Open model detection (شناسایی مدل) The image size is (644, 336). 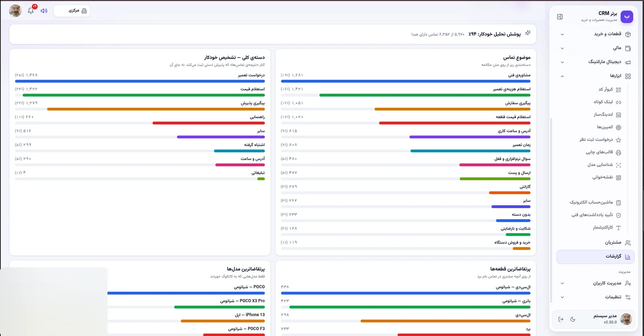(604, 165)
